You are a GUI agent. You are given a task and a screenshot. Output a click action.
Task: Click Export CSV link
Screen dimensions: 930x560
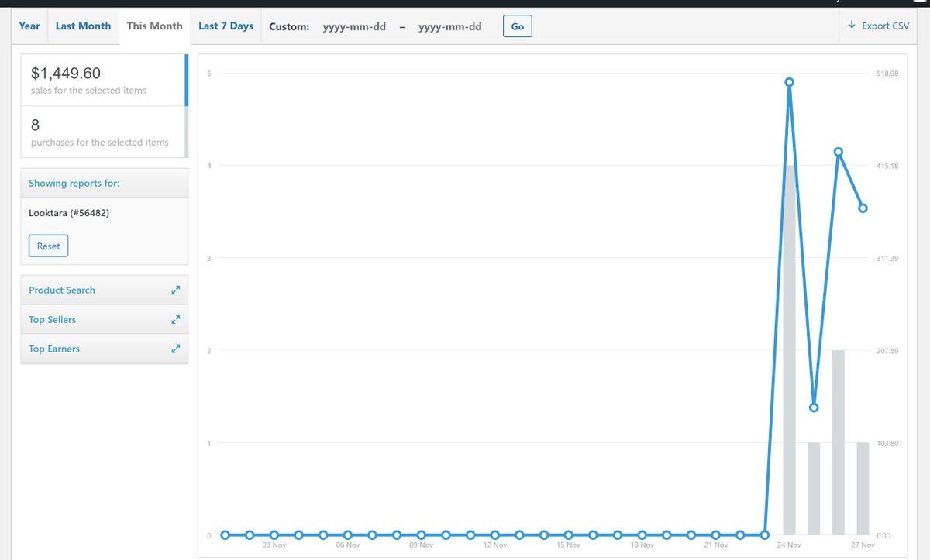877,26
